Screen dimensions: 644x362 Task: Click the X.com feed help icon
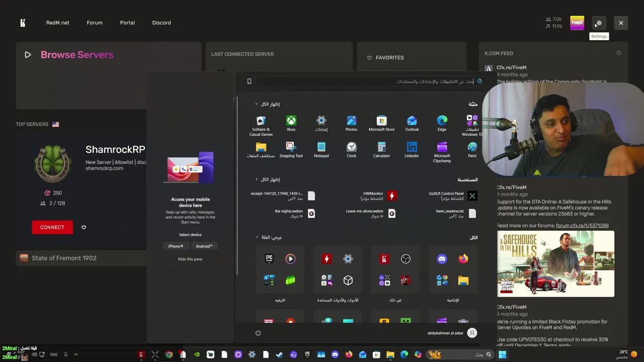click(x=619, y=53)
